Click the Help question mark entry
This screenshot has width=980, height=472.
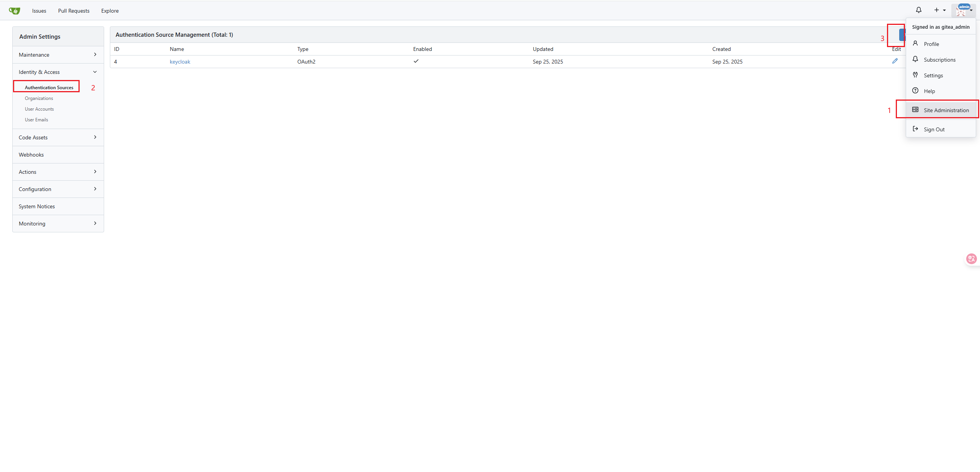click(929, 91)
